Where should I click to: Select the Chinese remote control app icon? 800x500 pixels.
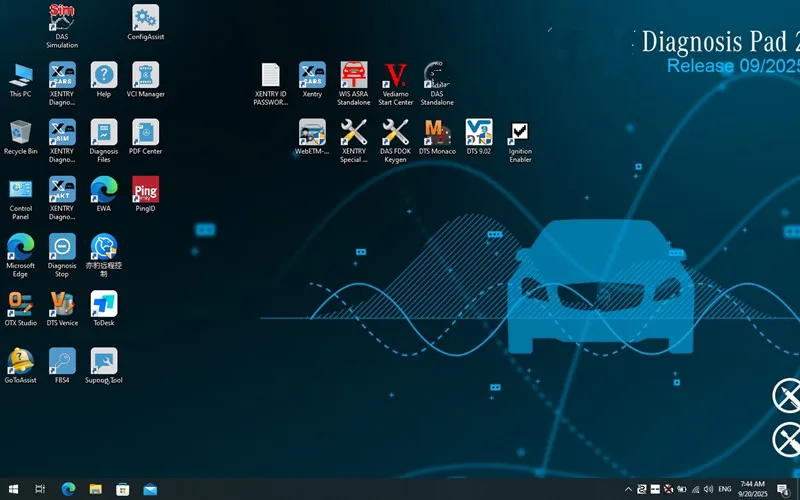click(104, 255)
